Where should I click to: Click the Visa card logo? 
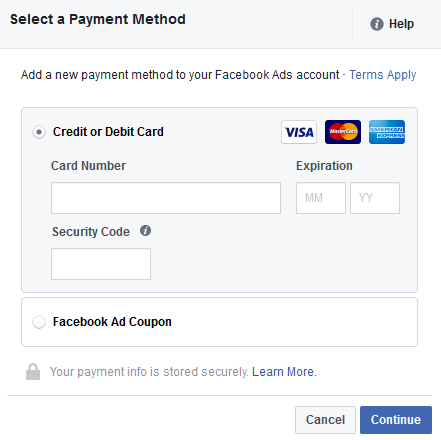click(x=299, y=132)
